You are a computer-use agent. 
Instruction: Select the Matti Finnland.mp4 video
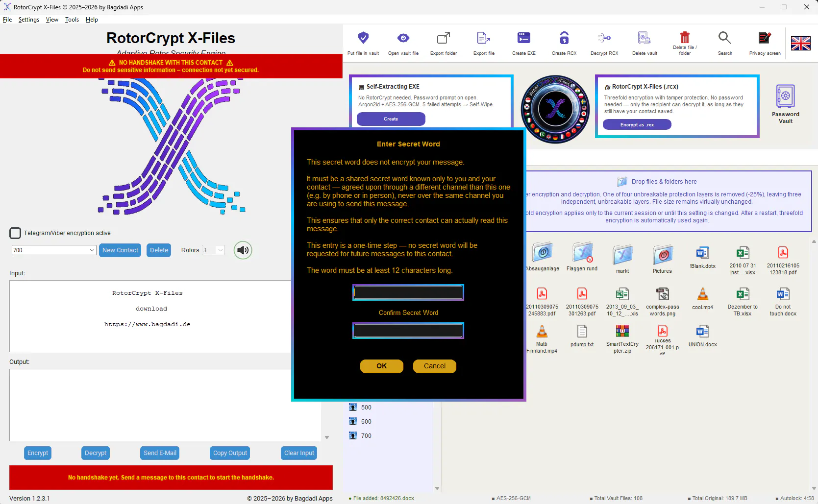click(x=542, y=339)
